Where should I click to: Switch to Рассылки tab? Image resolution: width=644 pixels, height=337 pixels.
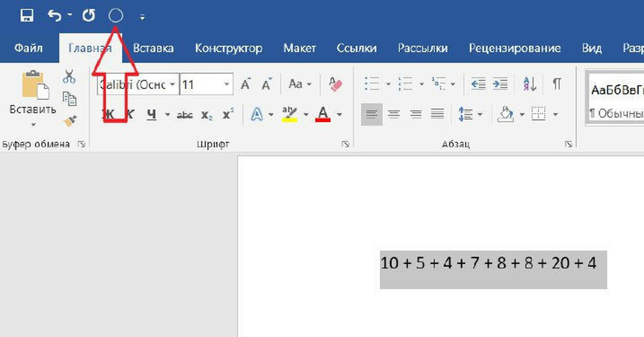click(422, 48)
